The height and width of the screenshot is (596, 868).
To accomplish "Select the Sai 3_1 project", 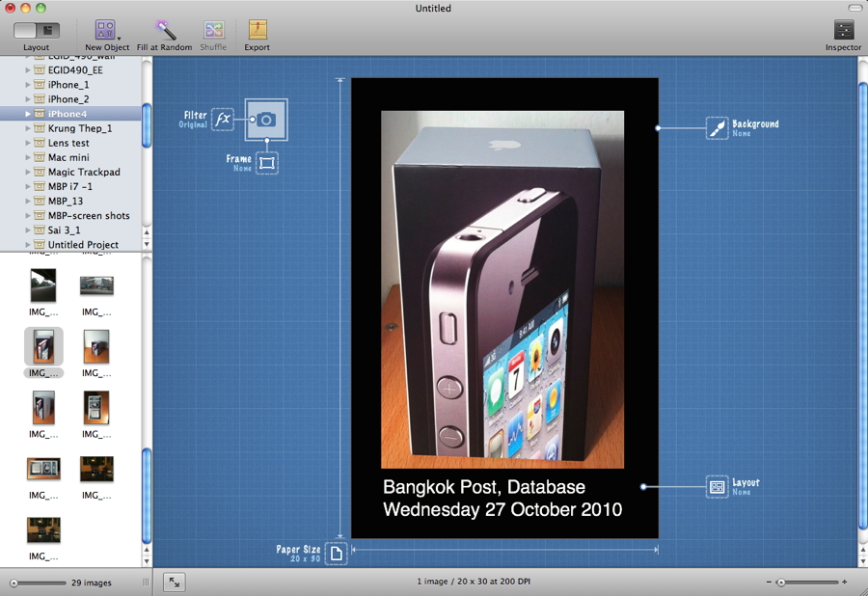I will 70,230.
